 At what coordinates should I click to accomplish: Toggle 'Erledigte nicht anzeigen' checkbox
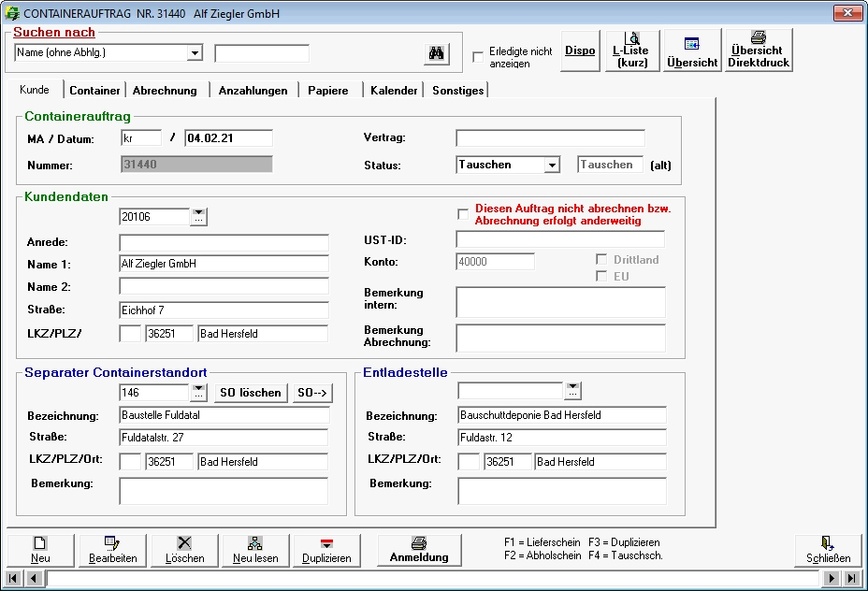click(479, 57)
